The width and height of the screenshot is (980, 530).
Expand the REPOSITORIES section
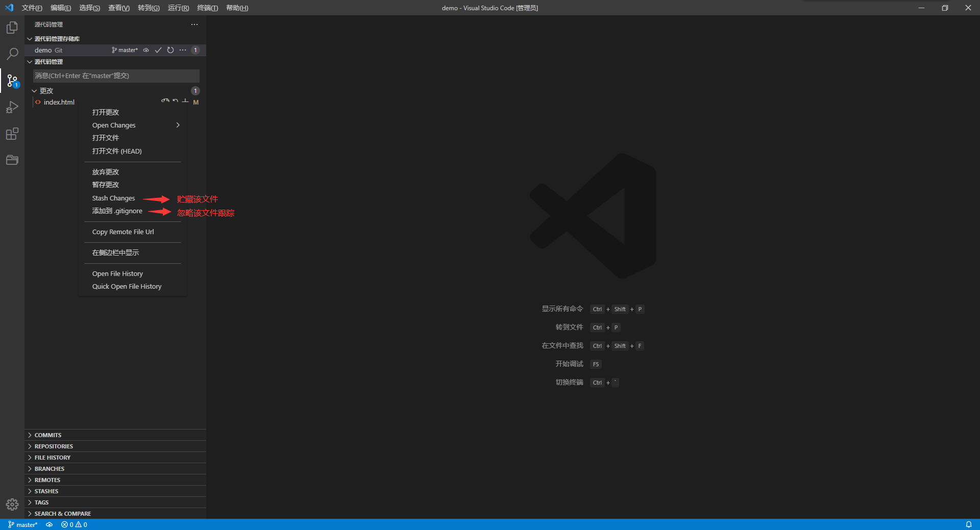[x=115, y=446]
